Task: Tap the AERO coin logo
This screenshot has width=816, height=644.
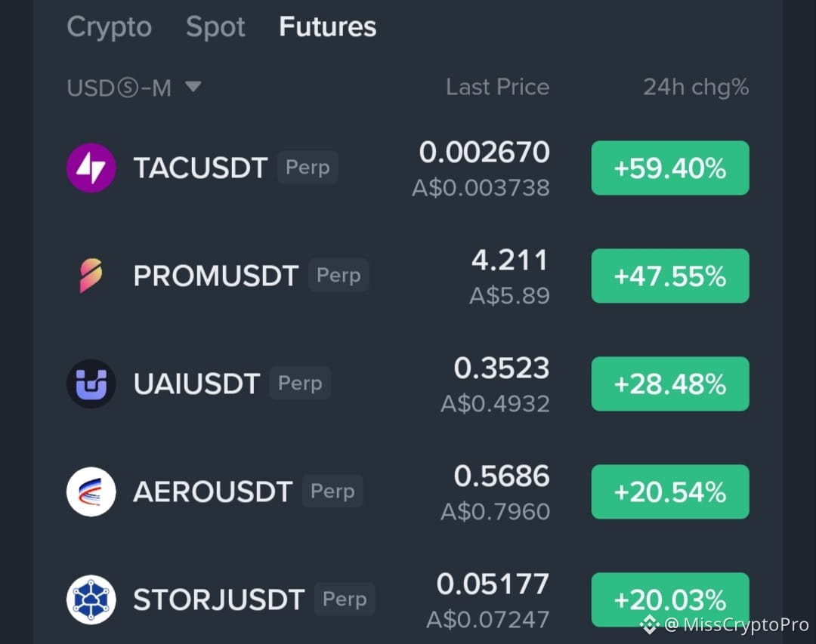Action: [x=91, y=491]
